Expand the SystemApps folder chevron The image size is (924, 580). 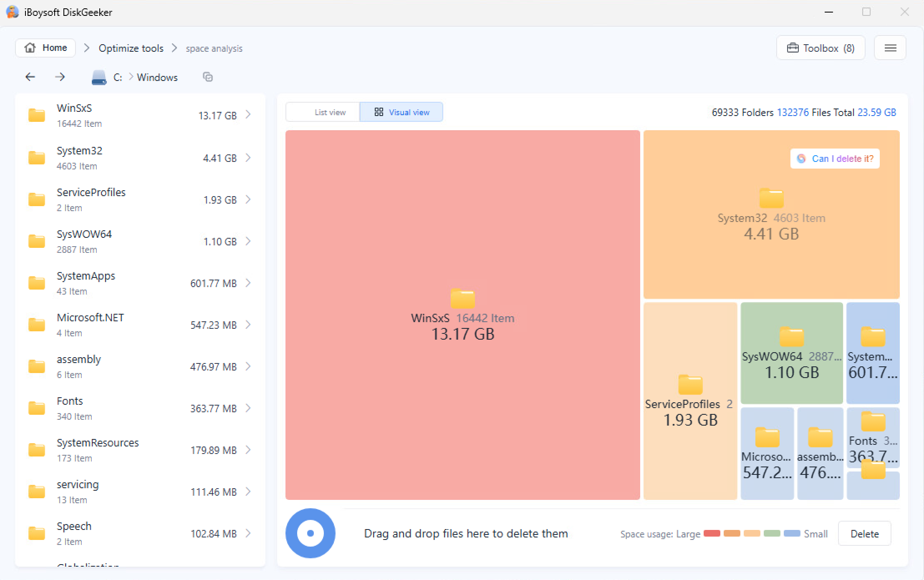coord(248,283)
